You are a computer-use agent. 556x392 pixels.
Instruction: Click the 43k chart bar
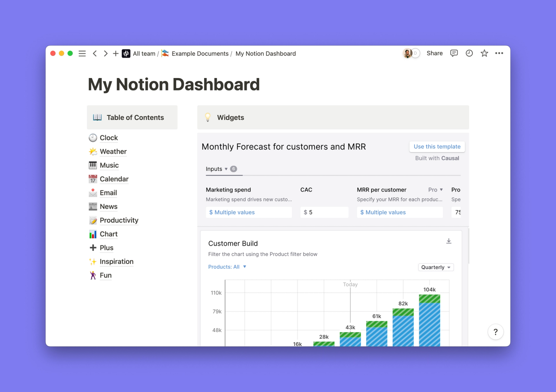(x=350, y=339)
